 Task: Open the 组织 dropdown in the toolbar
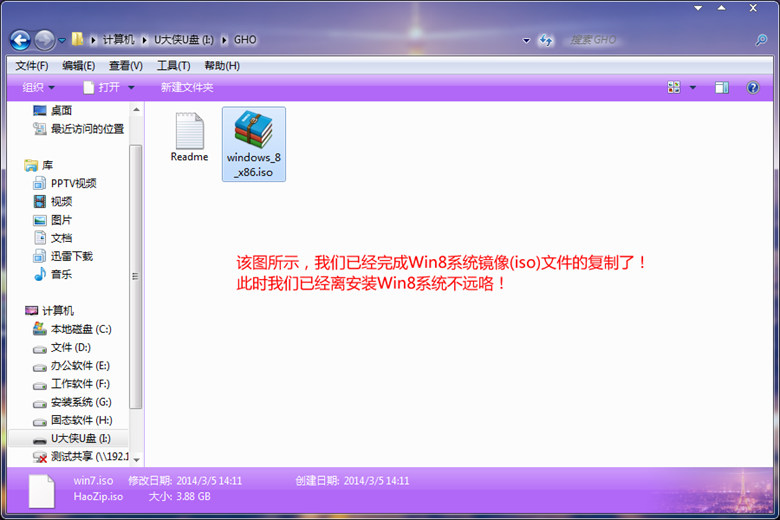pos(38,88)
